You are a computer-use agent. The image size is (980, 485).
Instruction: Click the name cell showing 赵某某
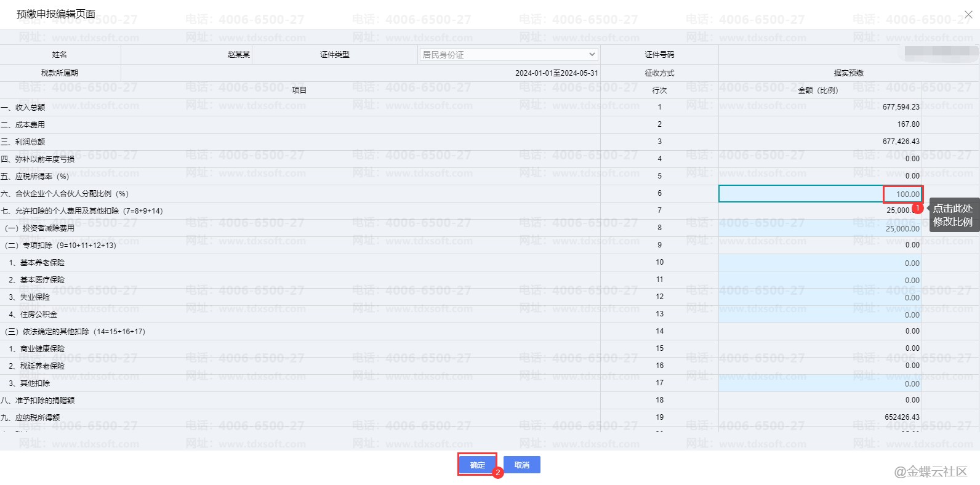tap(187, 55)
